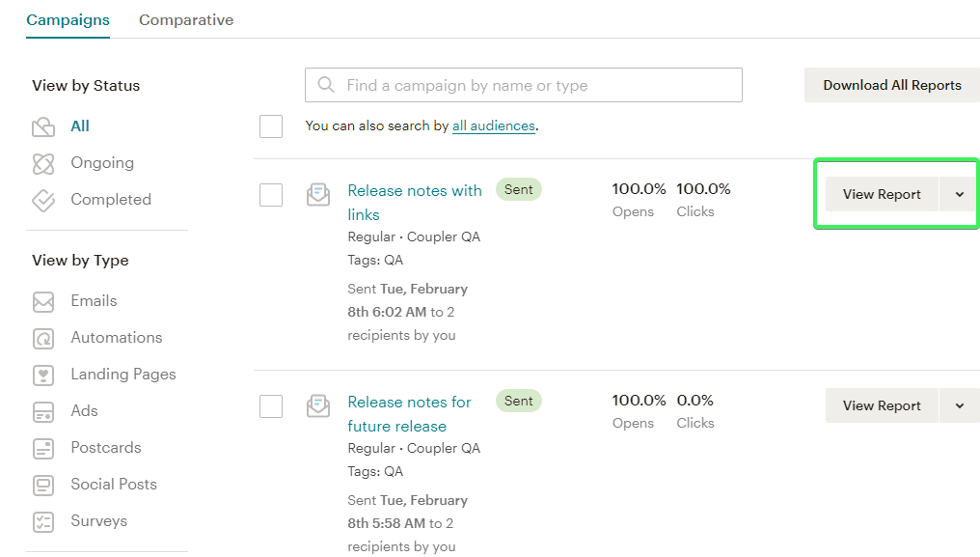The image size is (980, 557).
Task: Click the Emails envelope icon
Action: (x=43, y=302)
